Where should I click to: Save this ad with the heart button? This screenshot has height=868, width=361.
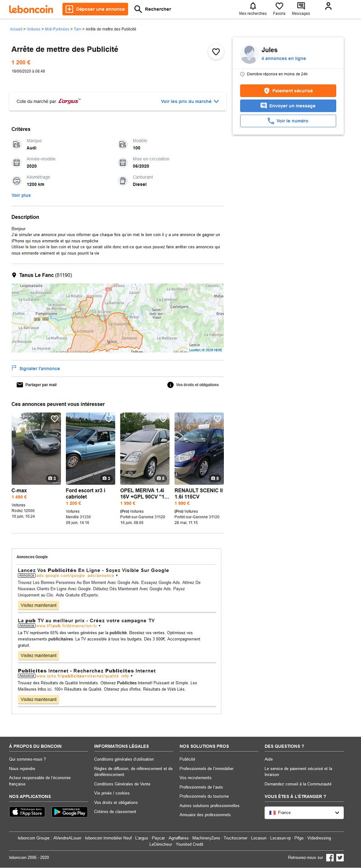click(216, 52)
